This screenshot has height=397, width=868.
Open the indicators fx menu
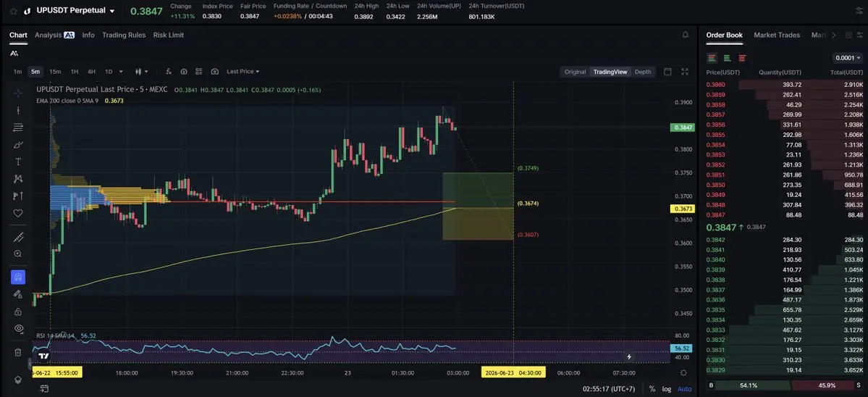(169, 72)
